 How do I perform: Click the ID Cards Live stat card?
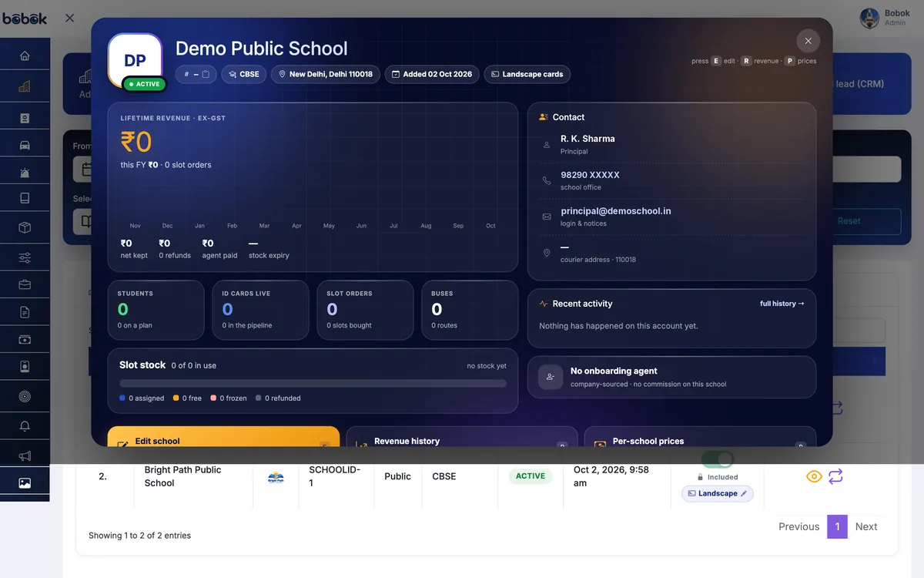(x=261, y=310)
